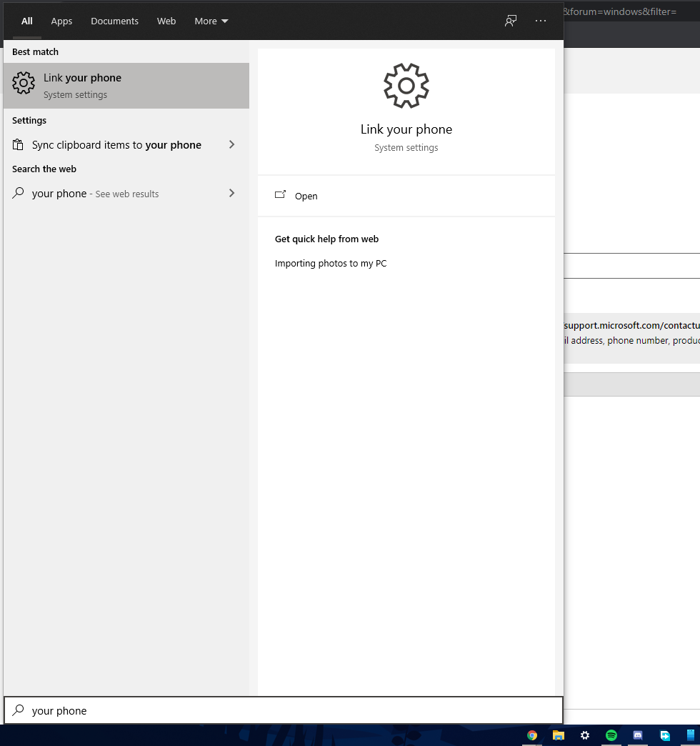Switch to the Apps search tab
The width and height of the screenshot is (700, 746).
point(61,21)
